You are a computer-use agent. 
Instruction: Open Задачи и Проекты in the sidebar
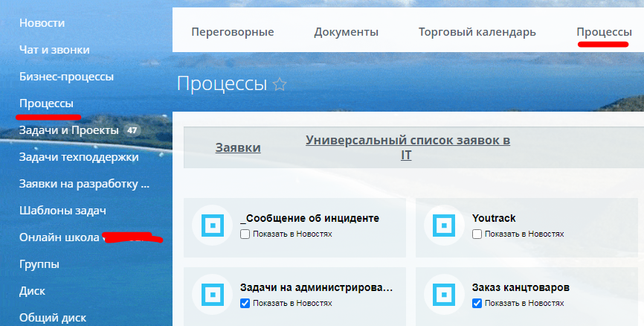(x=68, y=130)
